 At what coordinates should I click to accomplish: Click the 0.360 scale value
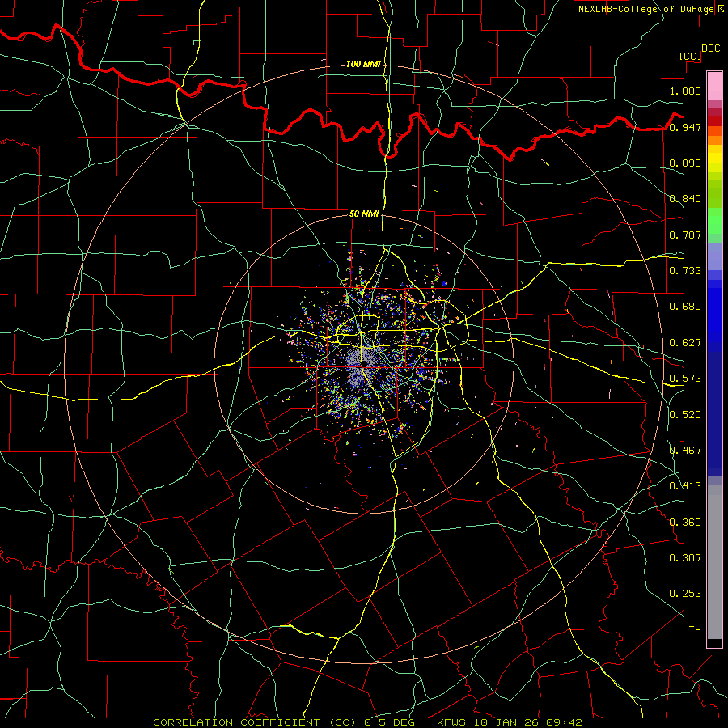click(685, 523)
